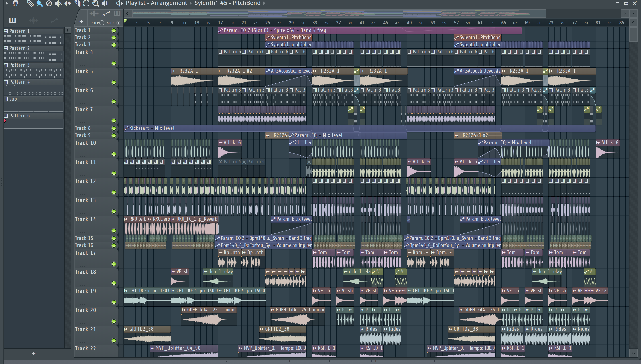Toggle the STEP editing checkbox
This screenshot has height=364, width=641.
click(102, 23)
